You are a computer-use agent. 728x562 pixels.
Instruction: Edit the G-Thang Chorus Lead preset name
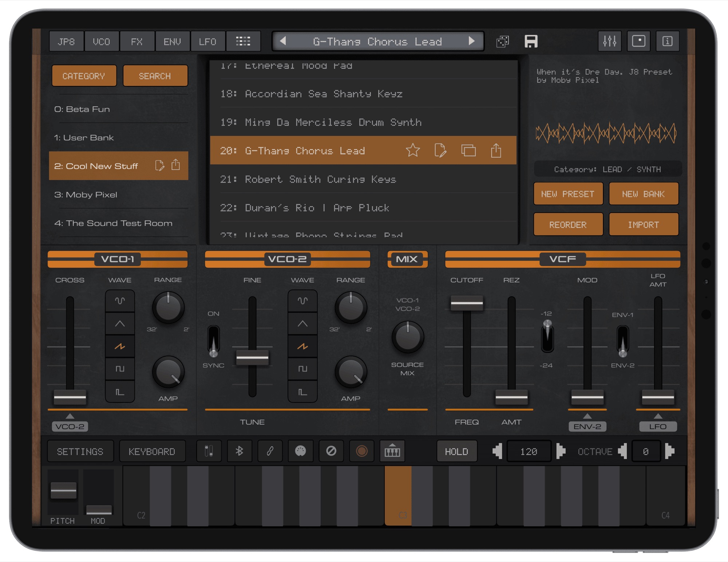[x=440, y=150]
